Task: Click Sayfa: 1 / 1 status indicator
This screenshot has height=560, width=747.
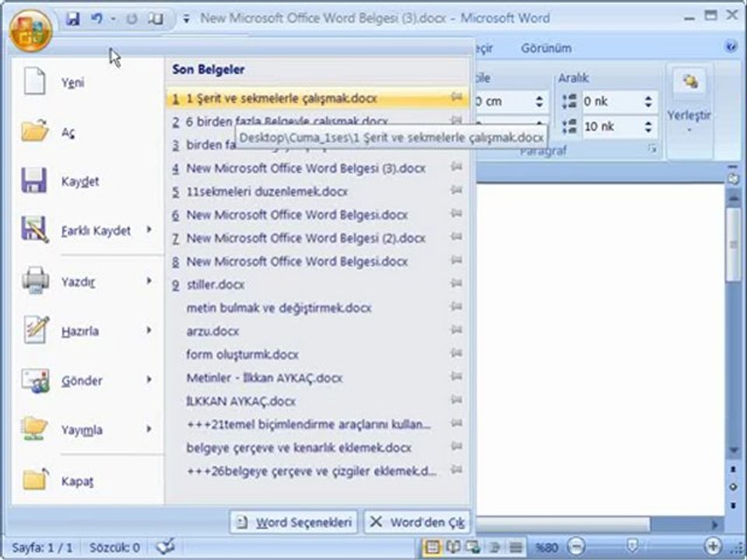Action: [x=42, y=548]
